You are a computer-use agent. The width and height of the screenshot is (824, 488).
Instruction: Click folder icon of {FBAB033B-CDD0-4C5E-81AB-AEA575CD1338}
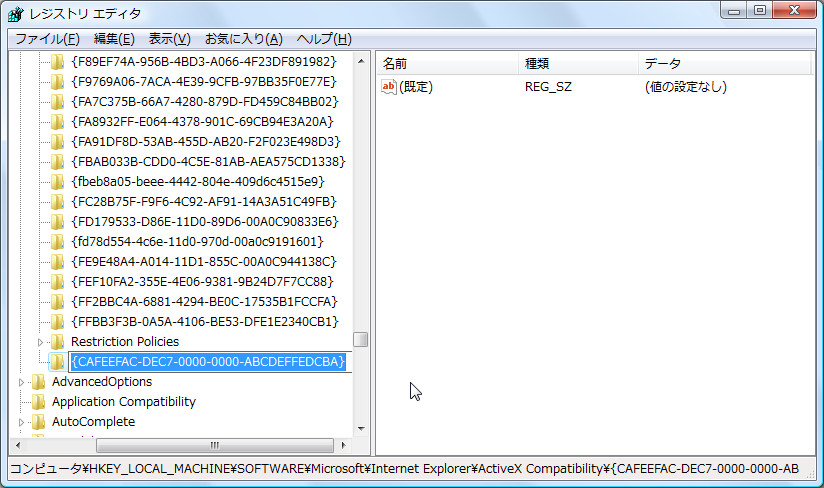(x=57, y=162)
